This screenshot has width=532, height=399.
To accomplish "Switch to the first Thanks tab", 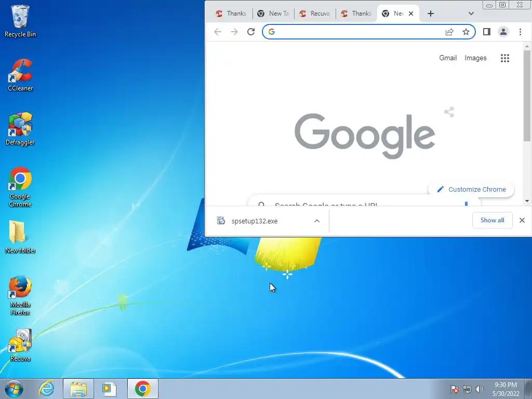I will (231, 14).
